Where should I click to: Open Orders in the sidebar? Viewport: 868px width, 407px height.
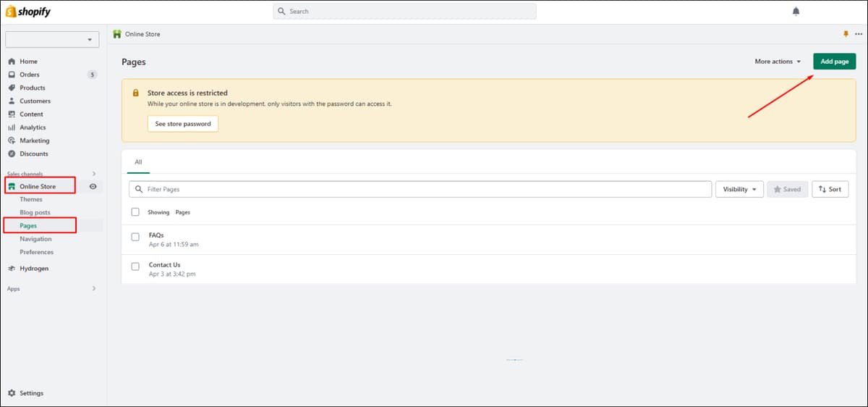[x=30, y=75]
